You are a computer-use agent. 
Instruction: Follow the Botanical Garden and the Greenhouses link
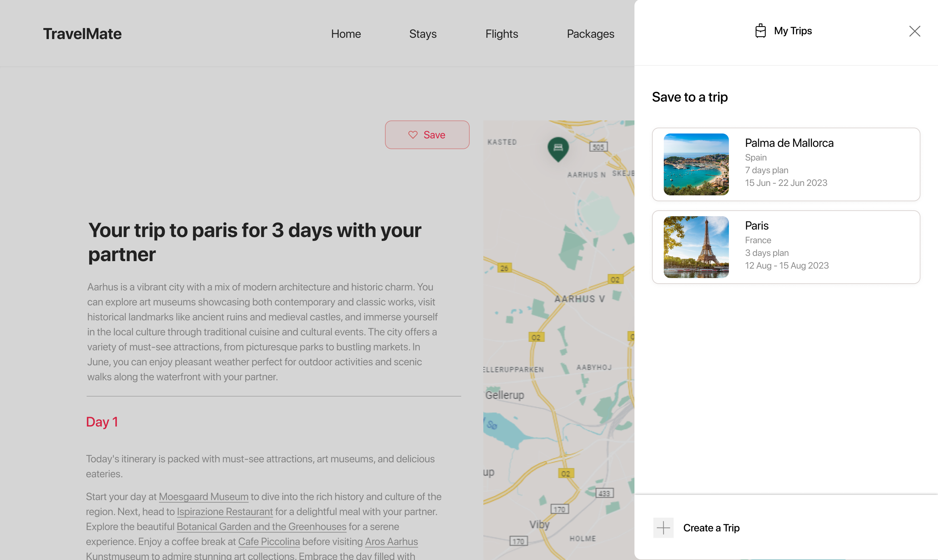[x=261, y=526]
